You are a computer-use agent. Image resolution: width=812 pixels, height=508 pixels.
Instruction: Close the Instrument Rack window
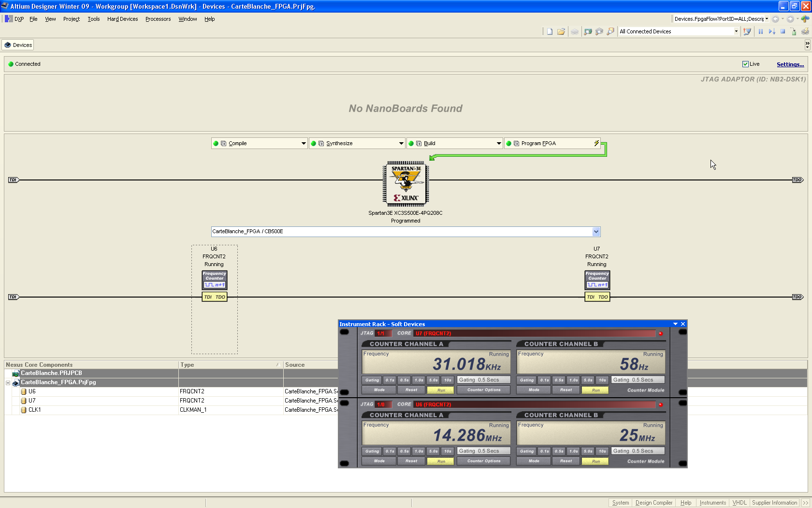click(x=683, y=324)
